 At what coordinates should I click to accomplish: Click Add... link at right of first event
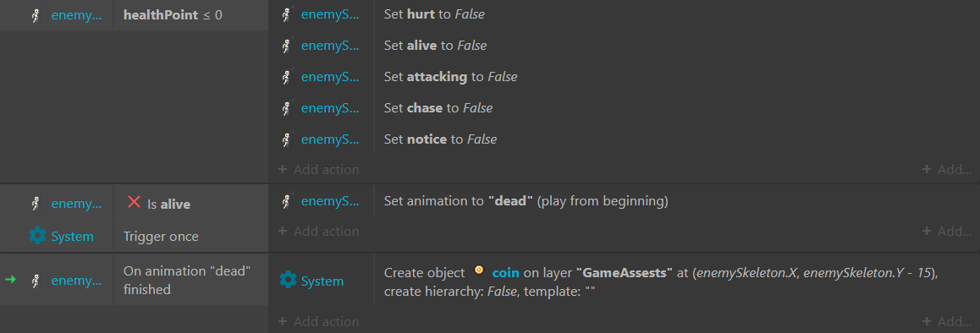[x=947, y=169]
